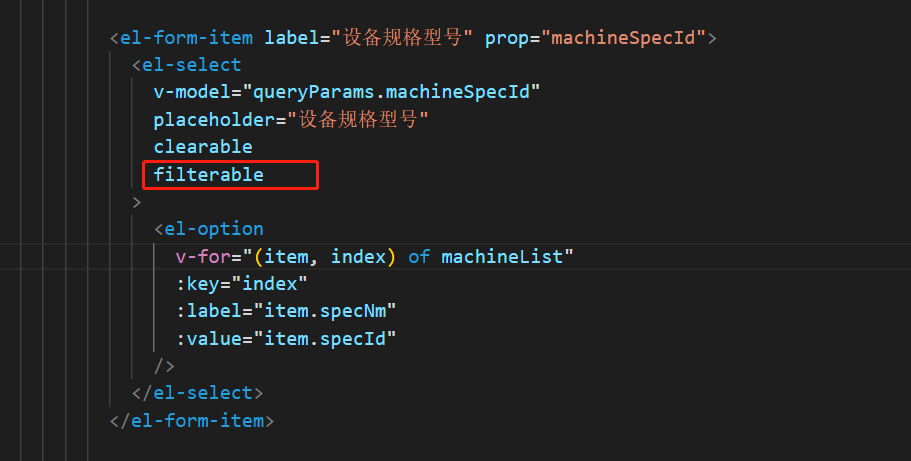
Task: Click the self-closing /> of el-option
Action: tap(164, 366)
